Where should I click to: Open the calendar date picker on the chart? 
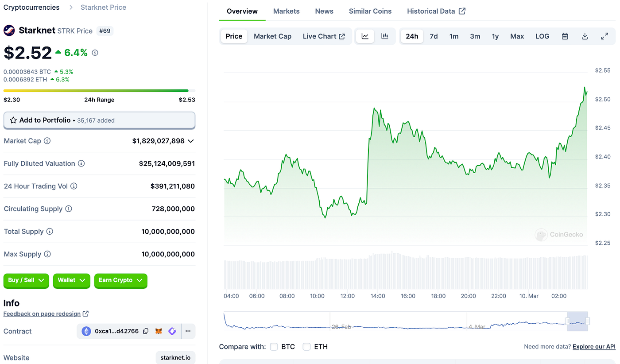565,36
